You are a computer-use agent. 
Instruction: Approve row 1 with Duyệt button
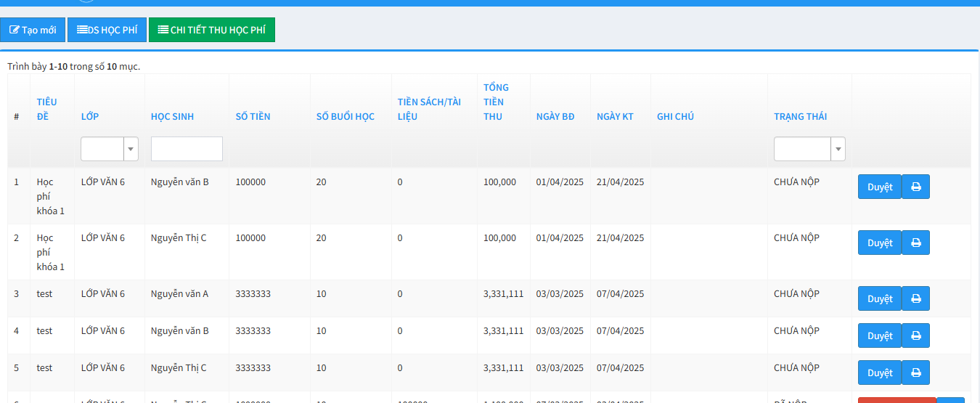(x=879, y=187)
